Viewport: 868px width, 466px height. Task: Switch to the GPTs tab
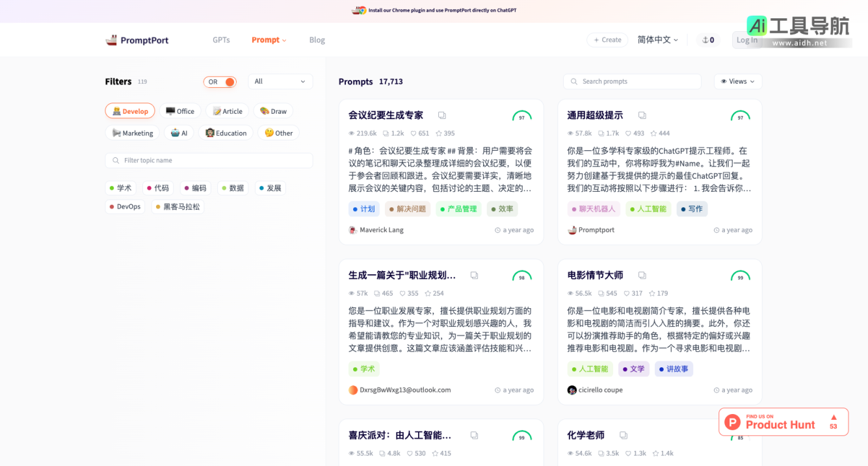(221, 40)
